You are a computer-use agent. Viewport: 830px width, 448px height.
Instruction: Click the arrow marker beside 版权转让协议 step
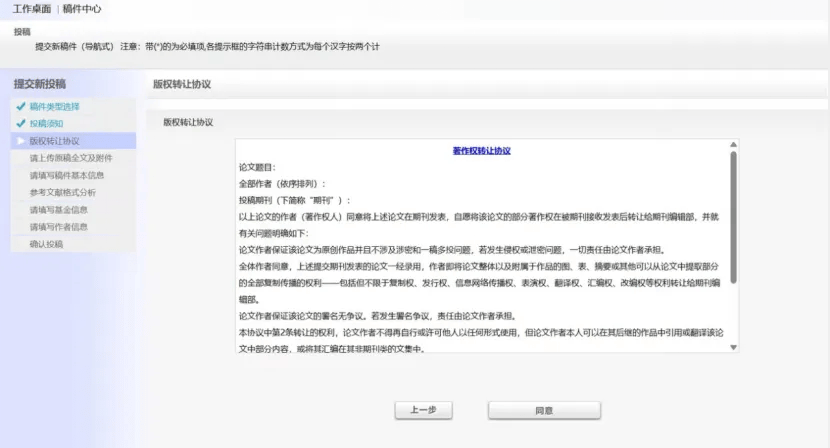coord(20,141)
